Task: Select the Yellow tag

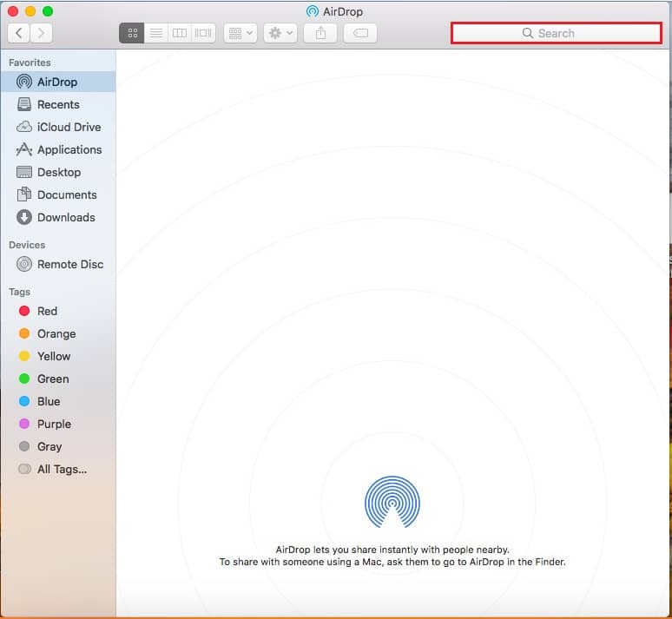Action: pos(58,356)
